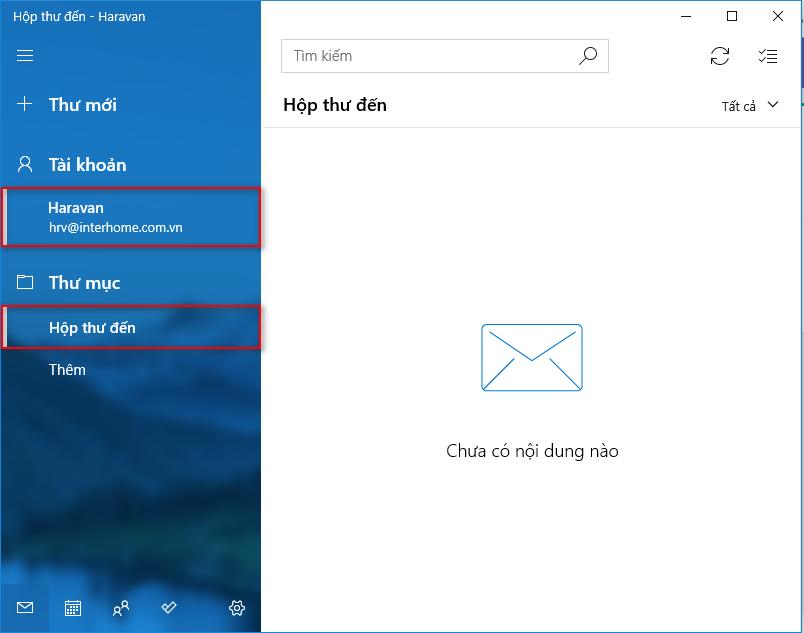Expand more folders with Thêm
Screen dimensions: 804x633
[x=68, y=370]
